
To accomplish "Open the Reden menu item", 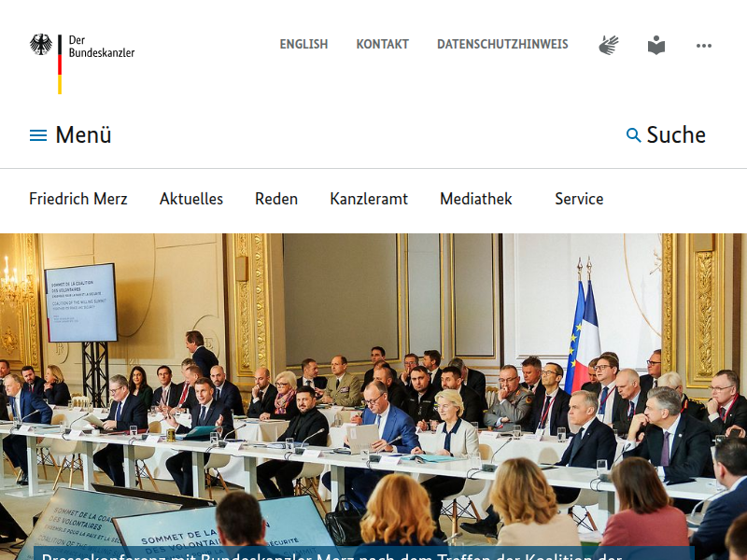I will click(276, 199).
